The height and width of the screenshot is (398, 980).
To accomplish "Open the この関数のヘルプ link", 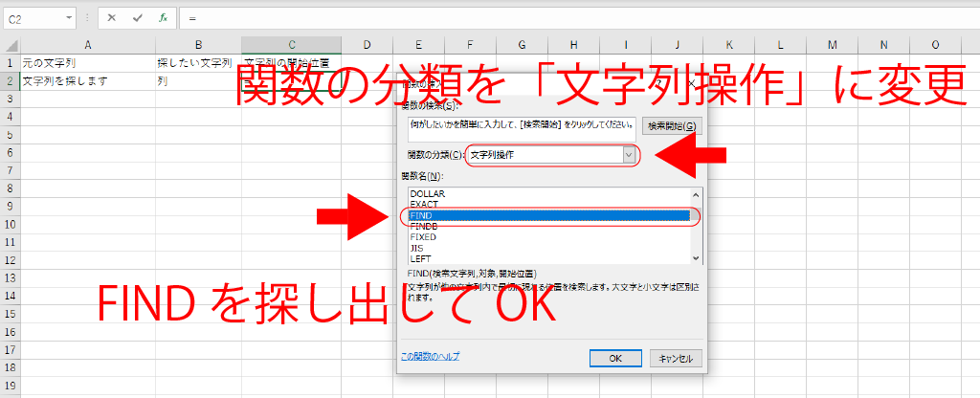I will (x=430, y=356).
